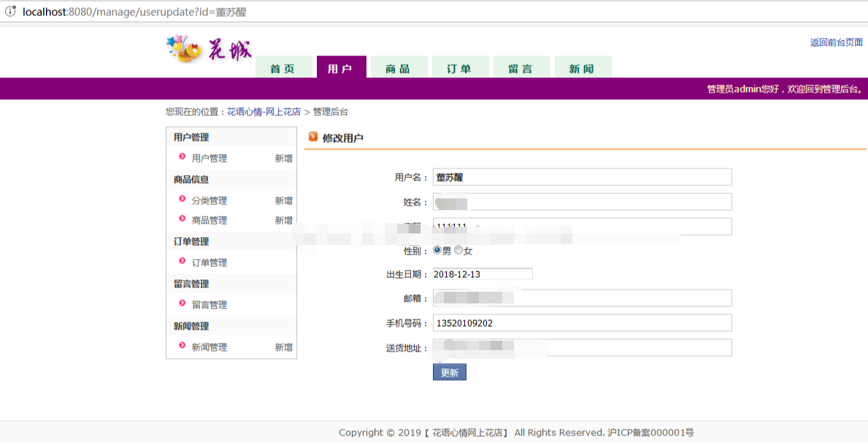The width and height of the screenshot is (868, 442).
Task: Click the 修改用户 heading text
Action: tap(342, 138)
